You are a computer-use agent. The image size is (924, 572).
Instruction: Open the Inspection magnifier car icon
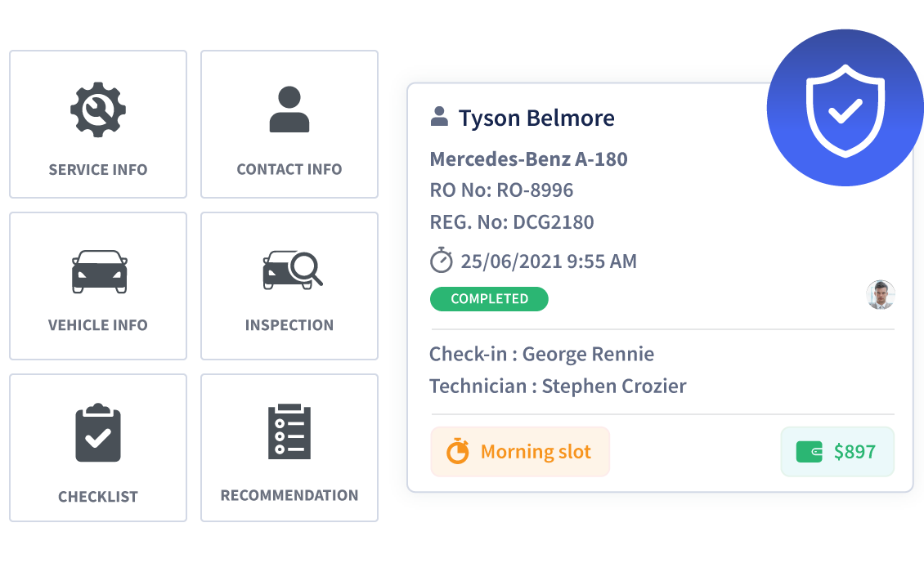pos(292,270)
